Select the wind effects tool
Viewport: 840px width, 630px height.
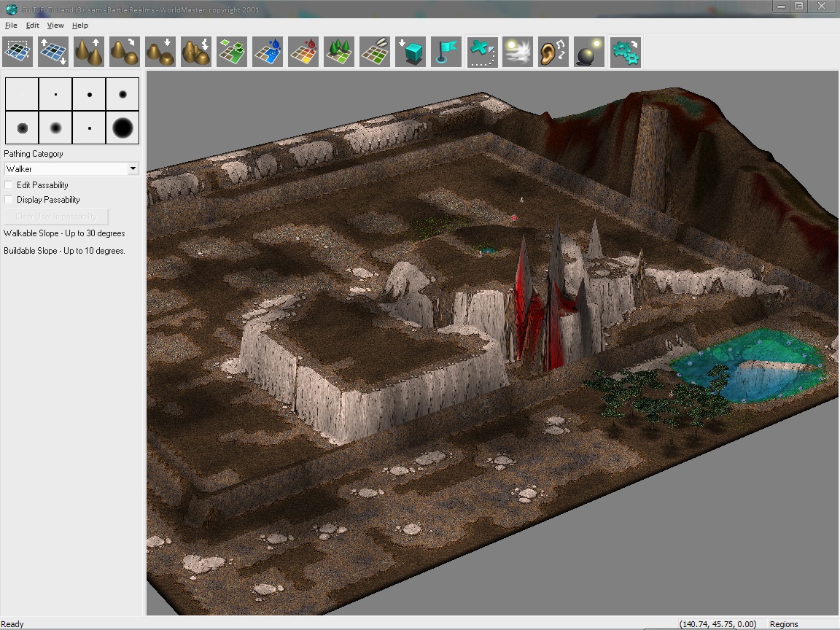518,52
